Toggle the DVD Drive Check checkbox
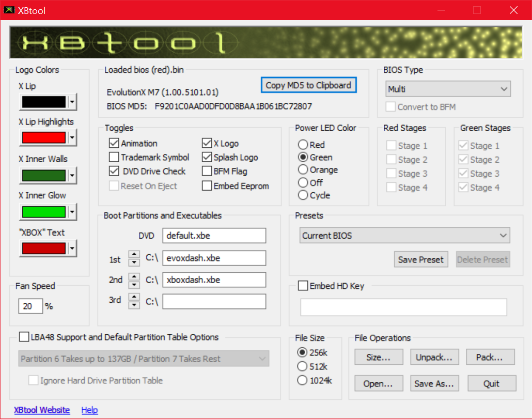The width and height of the screenshot is (532, 419). pyautogui.click(x=114, y=171)
